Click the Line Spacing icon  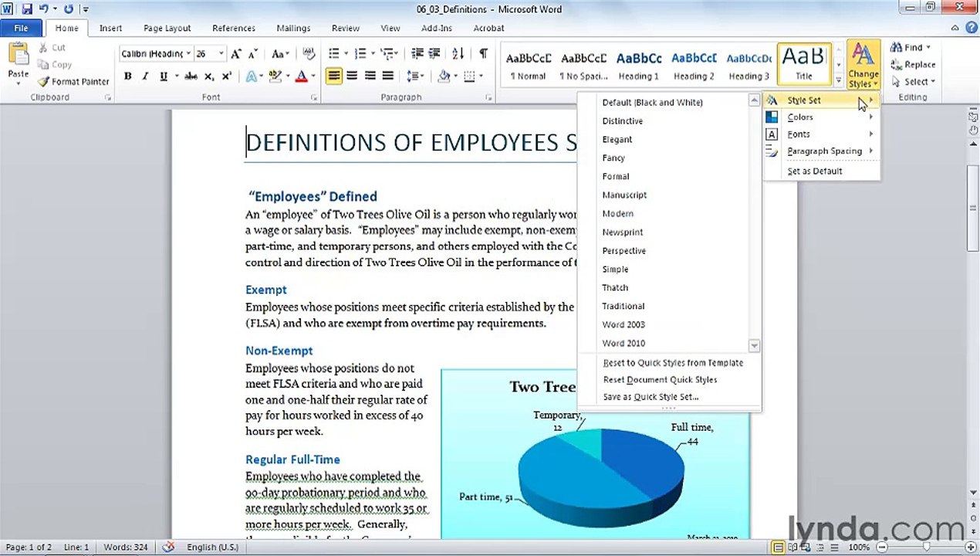pos(414,76)
